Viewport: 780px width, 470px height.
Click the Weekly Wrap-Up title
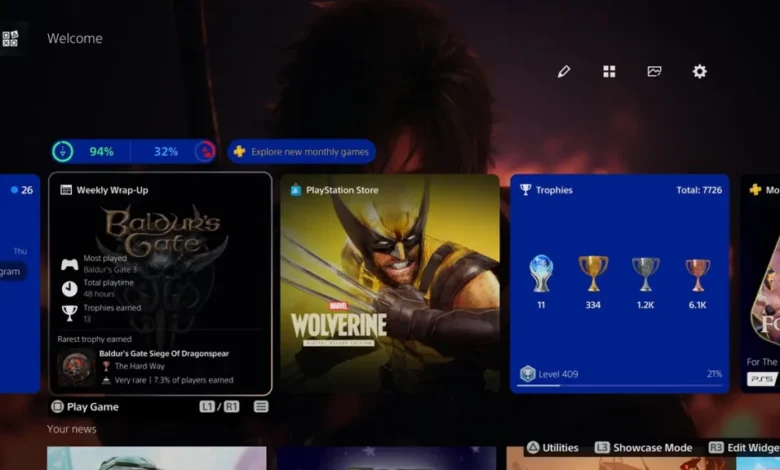pyautogui.click(x=112, y=190)
